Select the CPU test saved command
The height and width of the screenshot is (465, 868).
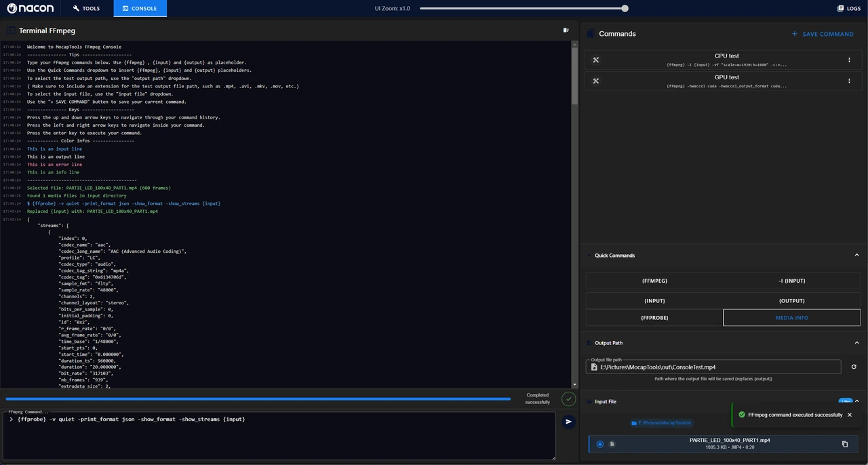tap(724, 60)
